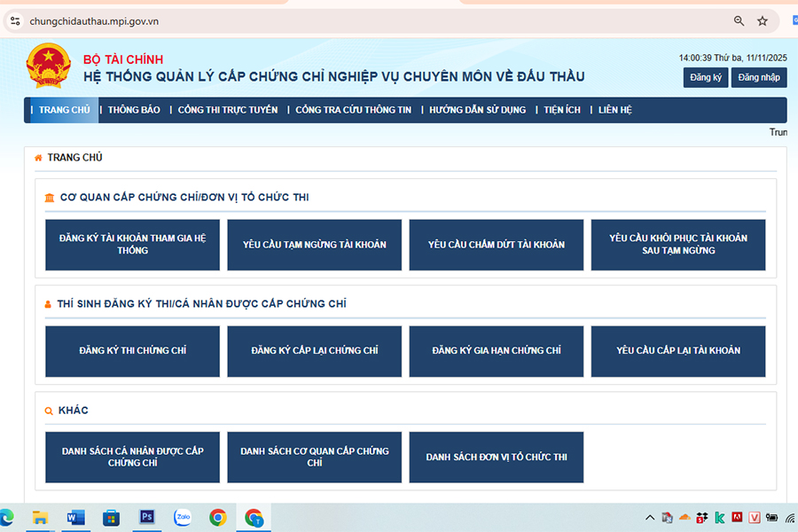Viewport: 798px width, 532px height.
Task: Click the Vietnam national emblem logo
Action: click(47, 66)
